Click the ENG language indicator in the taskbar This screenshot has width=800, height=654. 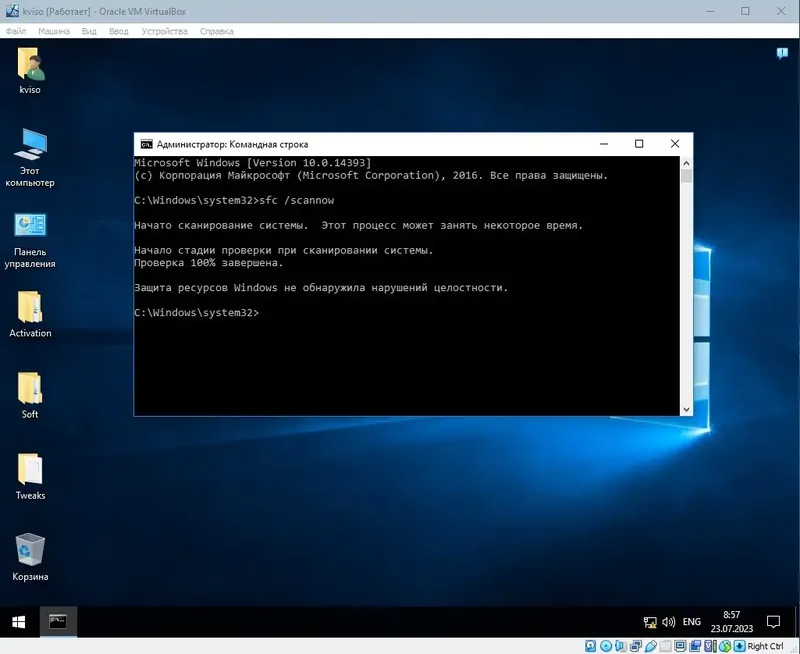(x=691, y=621)
